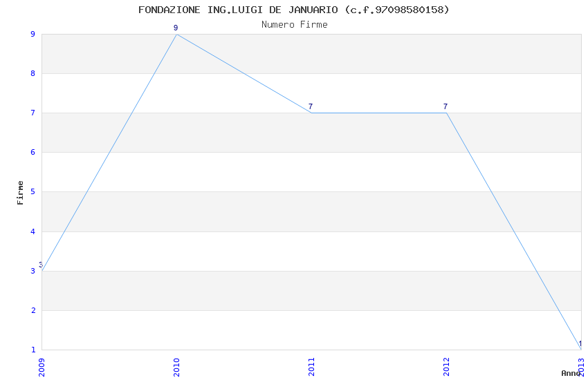Select the 2012 year label on x-axis
588x380 pixels.
(x=446, y=368)
